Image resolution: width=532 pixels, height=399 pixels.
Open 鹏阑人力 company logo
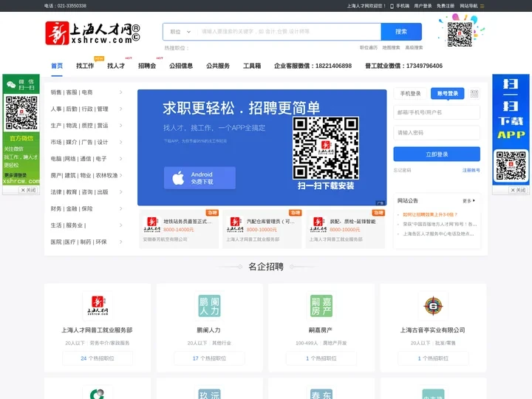pyautogui.click(x=209, y=306)
